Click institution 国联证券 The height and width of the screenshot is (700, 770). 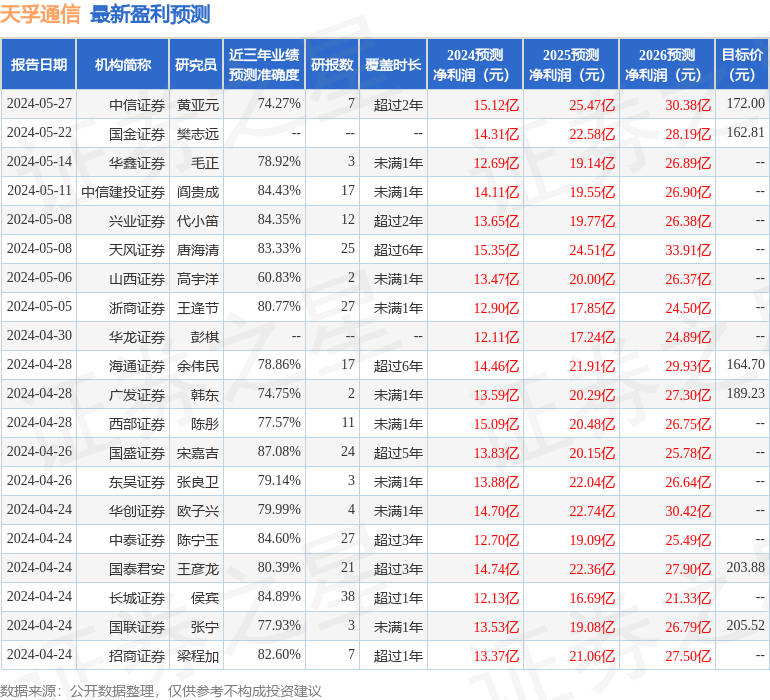pyautogui.click(x=137, y=627)
